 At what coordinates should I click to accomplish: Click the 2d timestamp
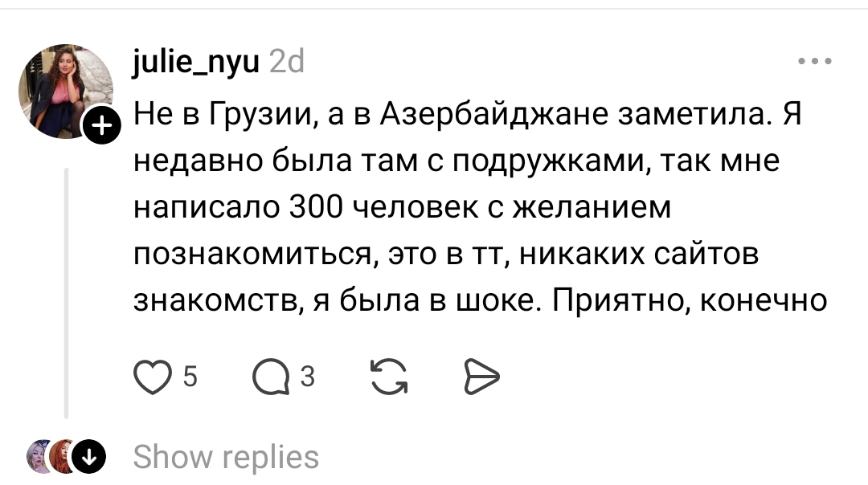click(x=286, y=61)
